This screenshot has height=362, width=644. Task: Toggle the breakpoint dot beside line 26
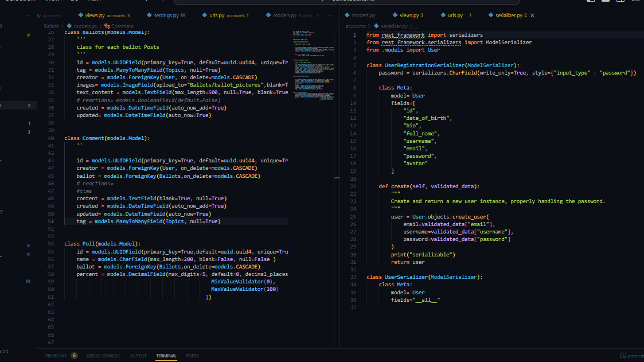[28, 33]
